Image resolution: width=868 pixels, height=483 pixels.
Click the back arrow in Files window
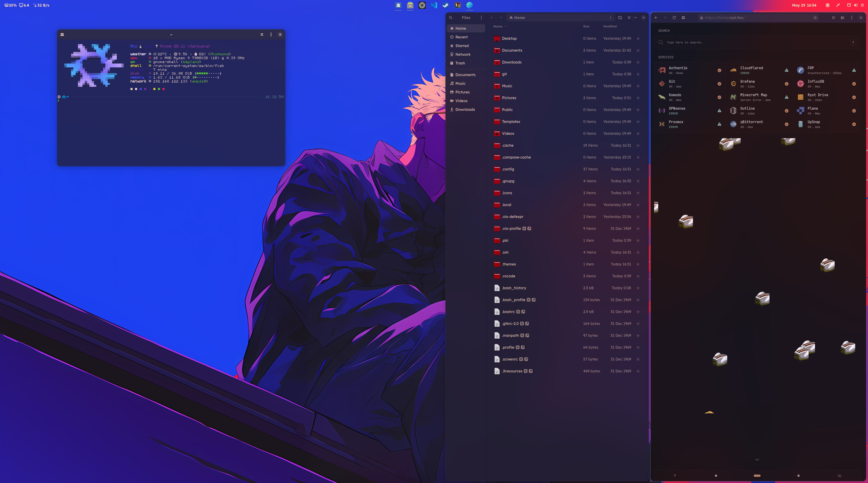[492, 18]
